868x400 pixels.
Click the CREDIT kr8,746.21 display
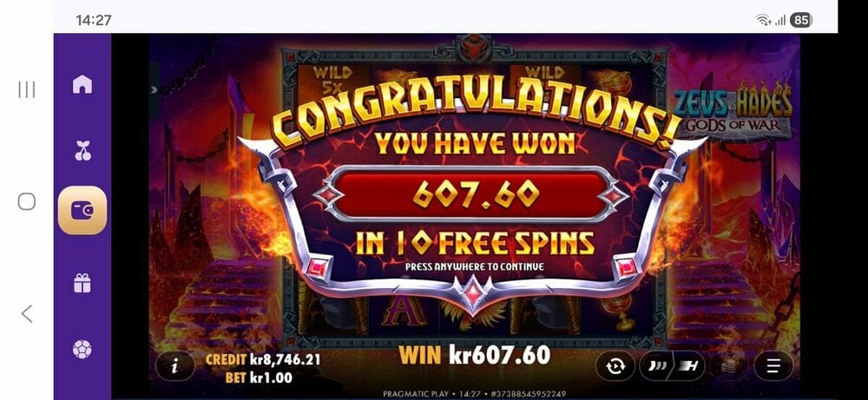click(263, 359)
